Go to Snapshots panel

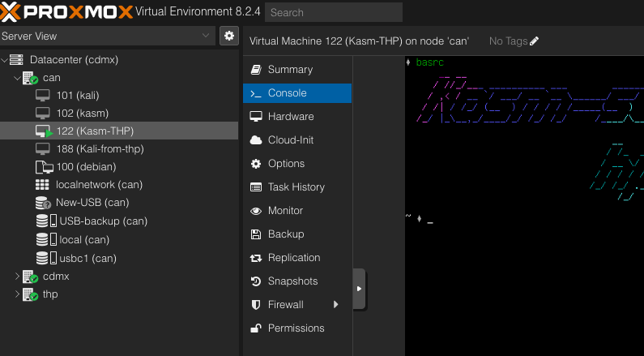tap(292, 281)
